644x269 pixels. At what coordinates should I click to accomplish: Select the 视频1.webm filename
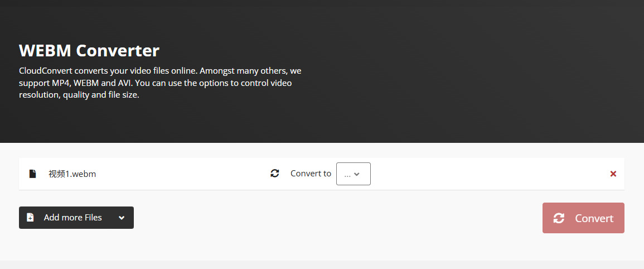tap(72, 174)
